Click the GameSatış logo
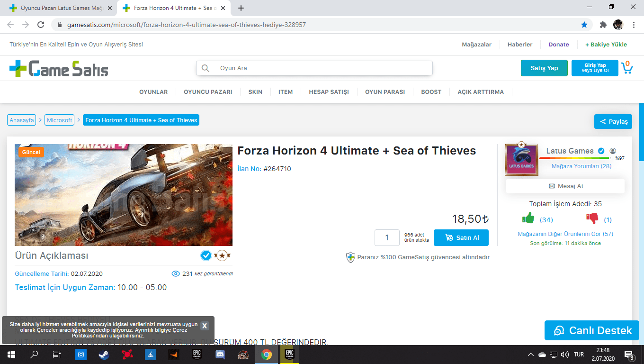This screenshot has height=364, width=644. [59, 68]
